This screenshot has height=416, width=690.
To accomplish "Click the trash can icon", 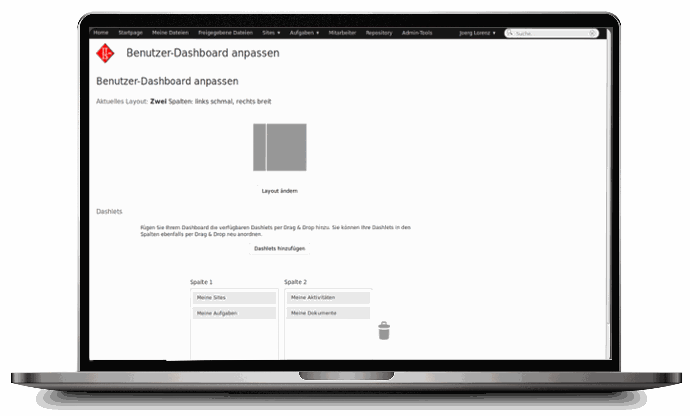I will pyautogui.click(x=384, y=330).
